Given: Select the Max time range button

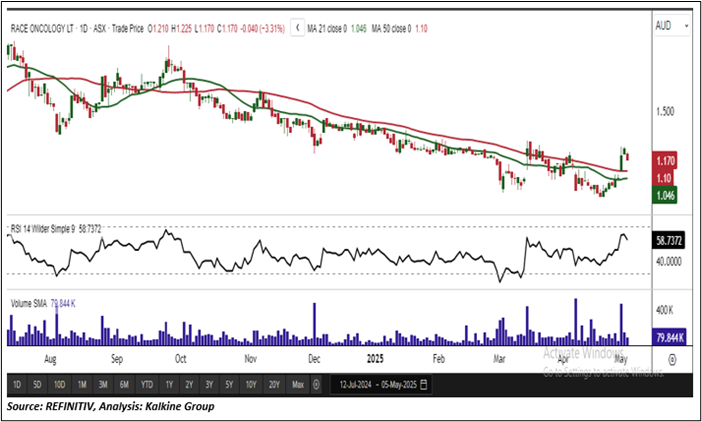Looking at the screenshot, I should pos(298,384).
